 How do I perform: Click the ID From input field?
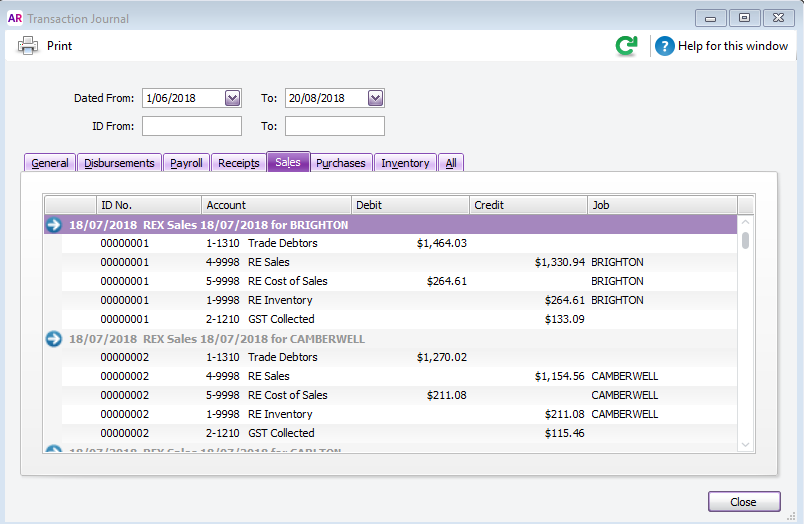click(x=192, y=126)
